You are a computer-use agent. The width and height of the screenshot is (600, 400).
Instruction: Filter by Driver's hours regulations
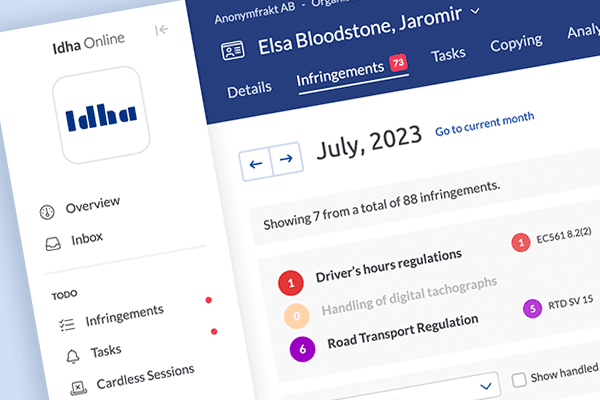pyautogui.click(x=388, y=263)
